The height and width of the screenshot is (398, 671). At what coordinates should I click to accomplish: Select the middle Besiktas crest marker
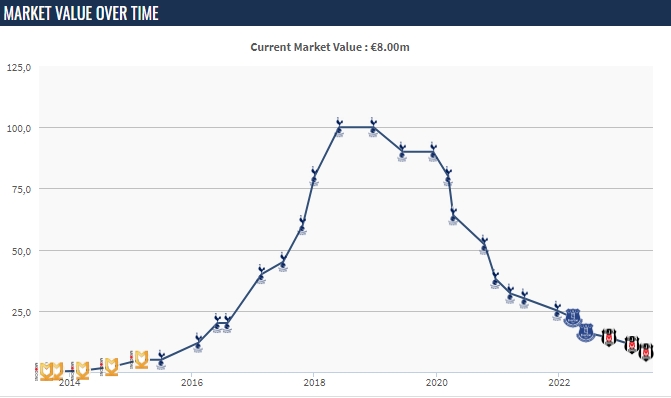pyautogui.click(x=632, y=345)
